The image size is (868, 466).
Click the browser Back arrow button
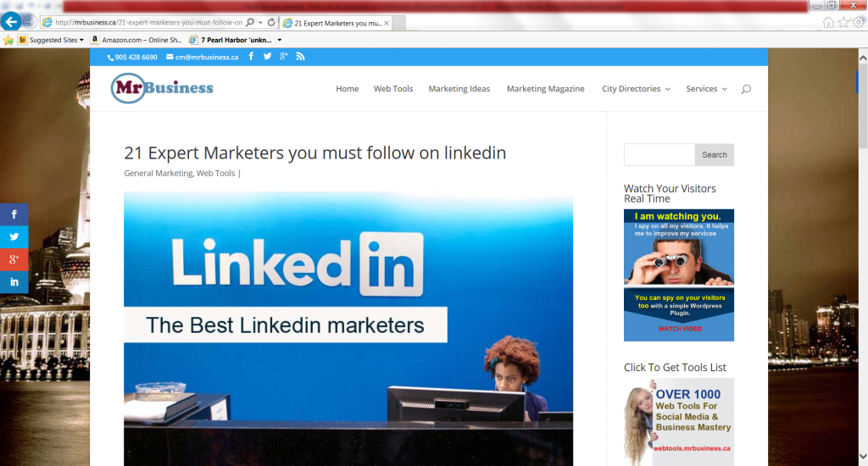[11, 22]
